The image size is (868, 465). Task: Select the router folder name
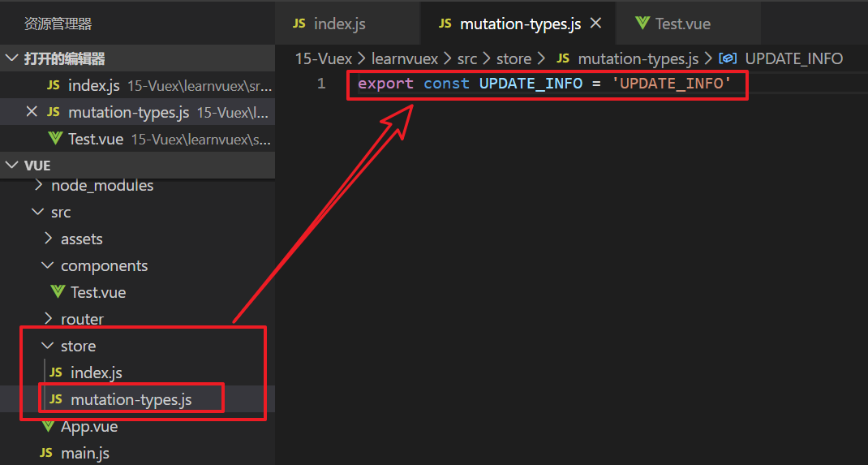tap(83, 320)
